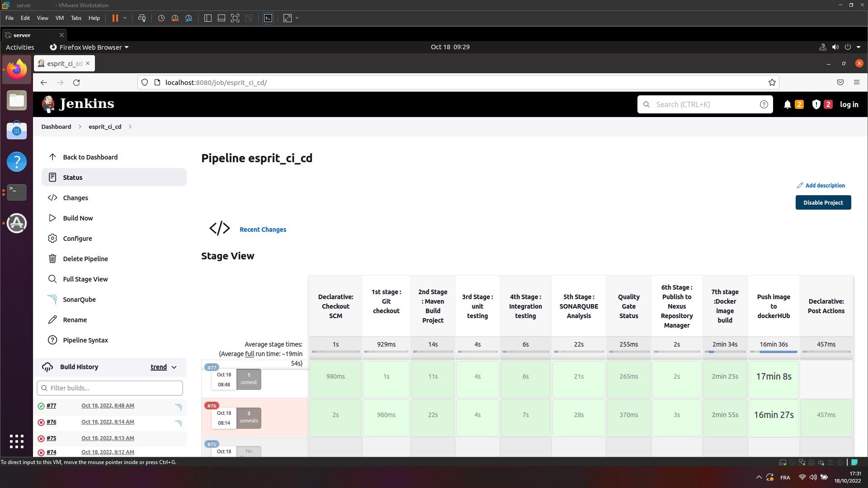Toggle VMware console view button
This screenshot has width=868, height=488.
(x=268, y=18)
